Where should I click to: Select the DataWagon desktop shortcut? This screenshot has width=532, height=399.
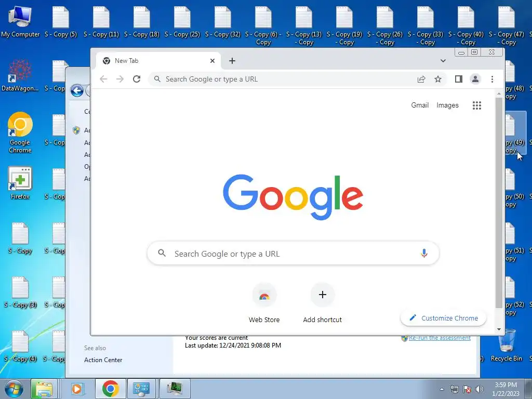coord(20,75)
